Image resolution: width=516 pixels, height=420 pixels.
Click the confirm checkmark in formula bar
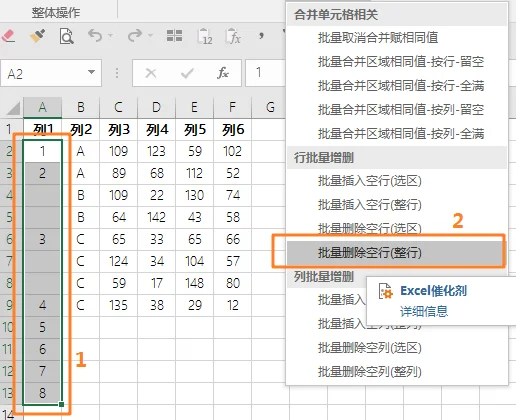(x=187, y=73)
